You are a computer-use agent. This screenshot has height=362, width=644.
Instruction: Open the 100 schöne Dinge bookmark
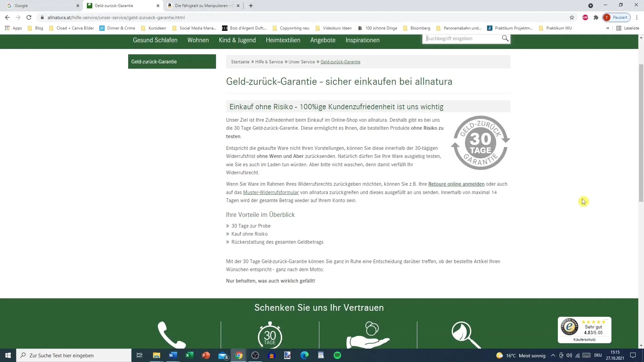pos(378,28)
